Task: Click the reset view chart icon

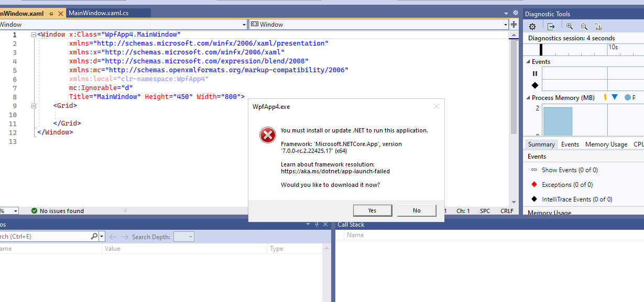Action: tap(598, 27)
